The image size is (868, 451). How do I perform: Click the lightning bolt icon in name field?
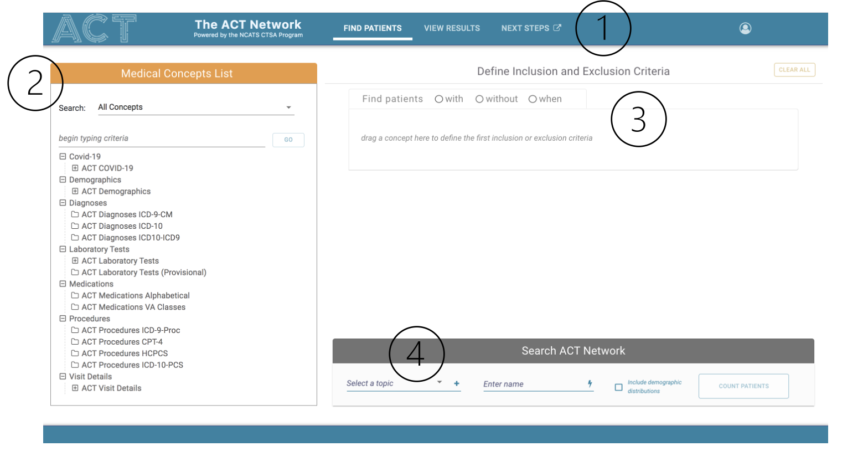pyautogui.click(x=590, y=383)
